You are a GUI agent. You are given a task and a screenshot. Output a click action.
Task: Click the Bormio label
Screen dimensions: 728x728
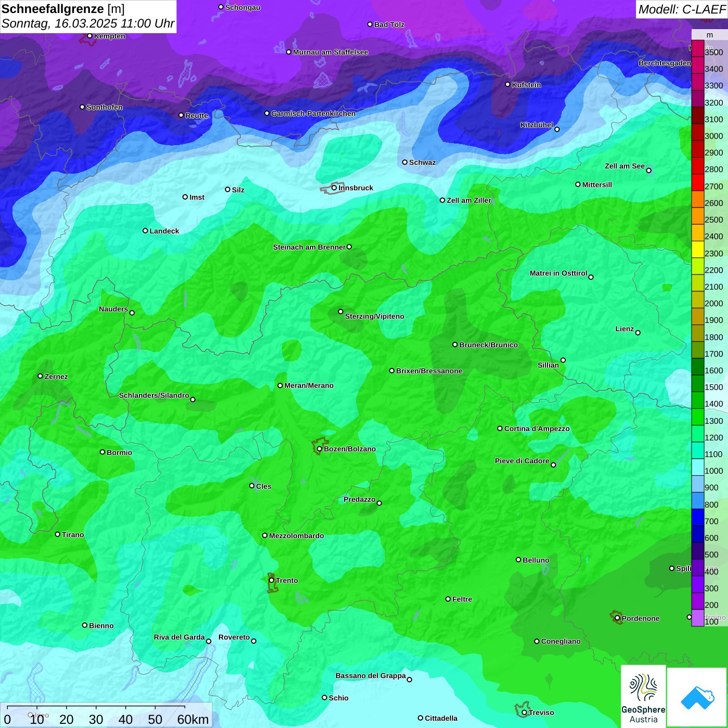click(119, 452)
